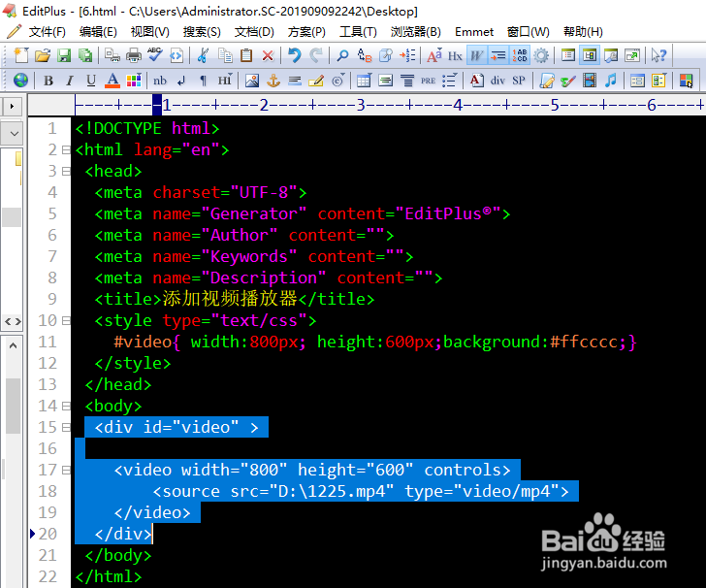Image resolution: width=706 pixels, height=588 pixels.
Task: Open the color palette grid
Action: click(134, 81)
